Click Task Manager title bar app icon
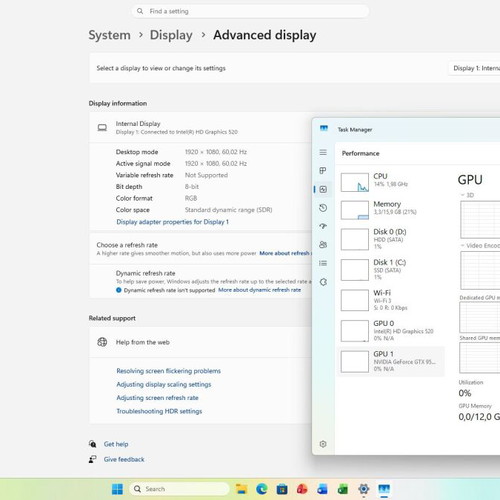 [324, 129]
